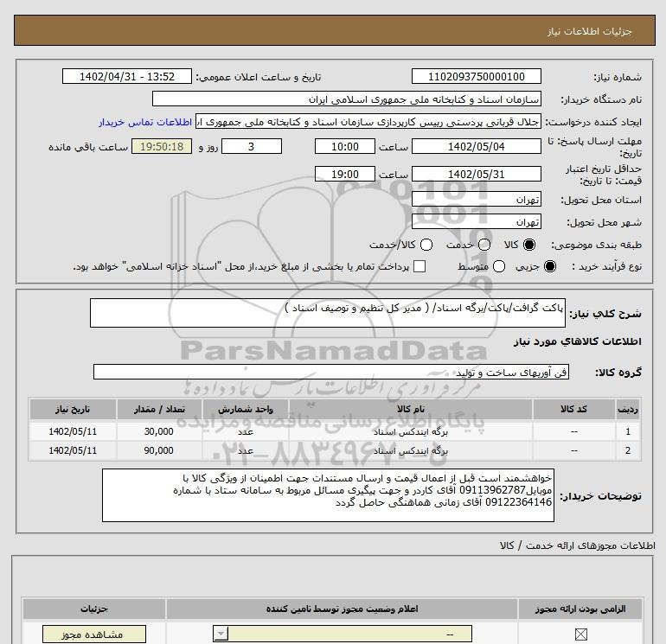Toggle the الزامی بودن ارائه مجوز checkbox
This screenshot has height=644, width=666.
pyautogui.click(x=580, y=634)
